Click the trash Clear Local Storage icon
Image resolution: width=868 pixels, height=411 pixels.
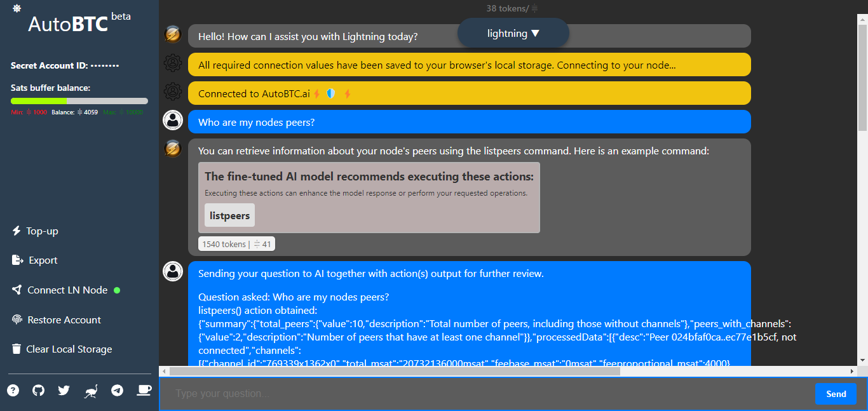point(16,349)
